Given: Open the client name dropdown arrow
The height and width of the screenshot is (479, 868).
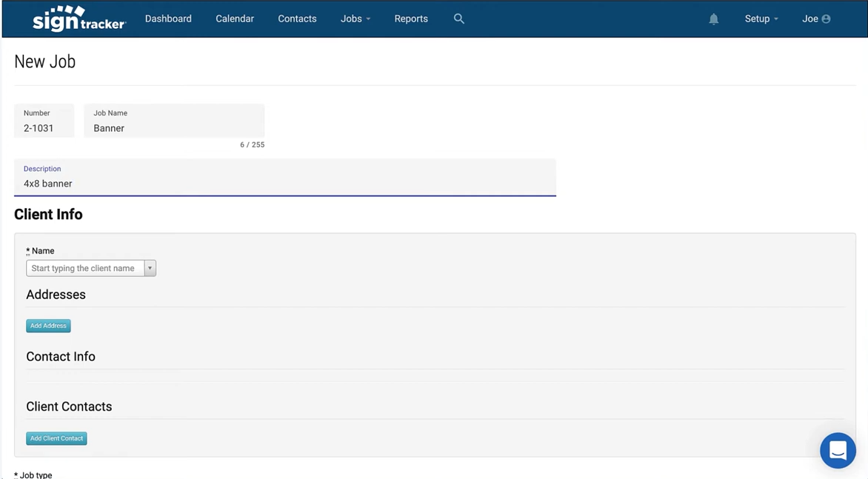Looking at the screenshot, I should (150, 268).
